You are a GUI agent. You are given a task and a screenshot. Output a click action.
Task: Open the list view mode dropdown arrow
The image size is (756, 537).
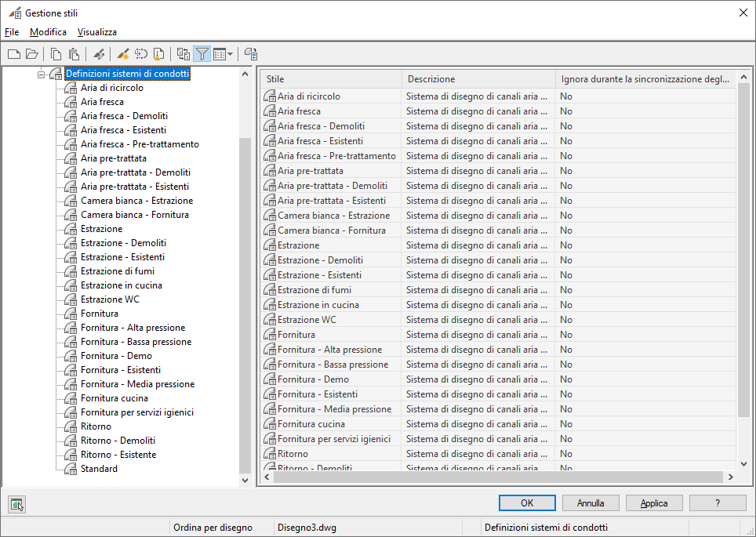coord(230,54)
